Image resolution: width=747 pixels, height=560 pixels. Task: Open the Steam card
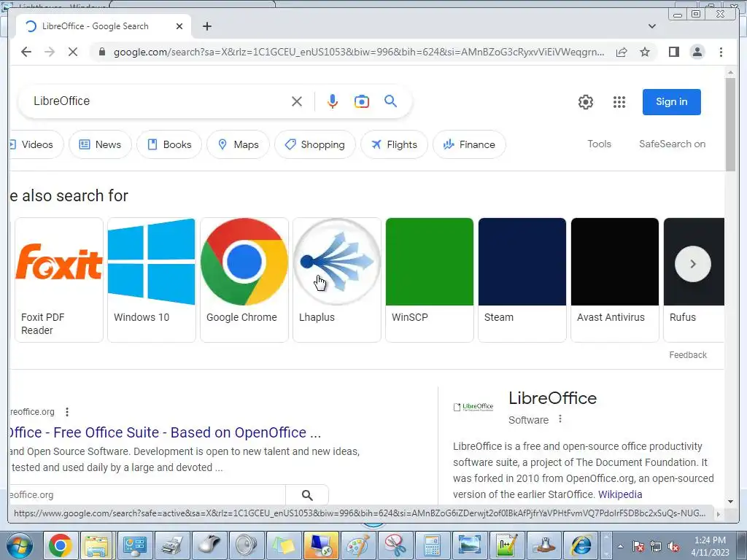tap(522, 280)
